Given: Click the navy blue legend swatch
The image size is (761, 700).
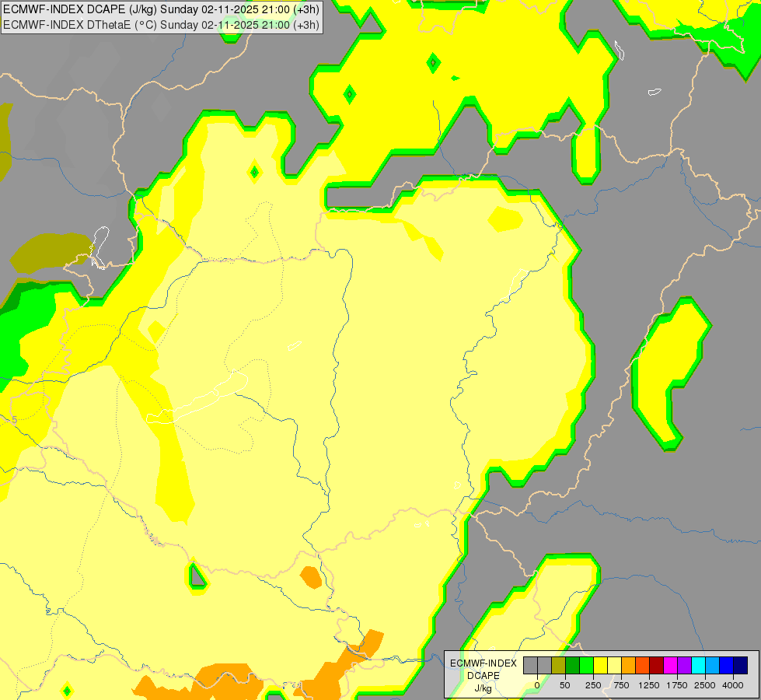Looking at the screenshot, I should [741, 666].
